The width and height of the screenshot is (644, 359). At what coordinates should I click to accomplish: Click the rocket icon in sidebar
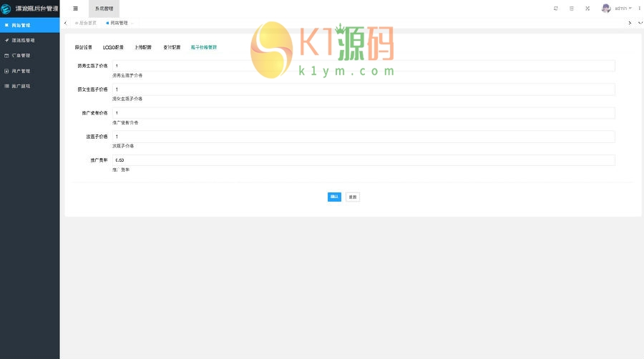point(6,40)
